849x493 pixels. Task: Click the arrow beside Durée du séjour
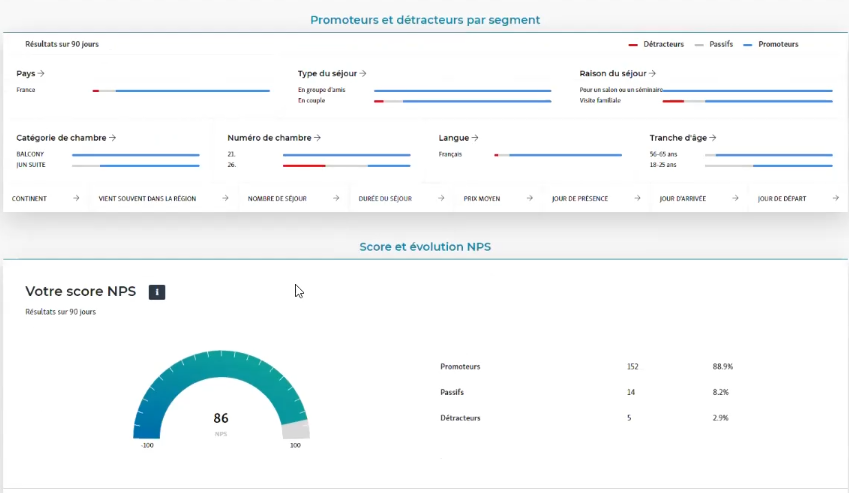(x=441, y=198)
